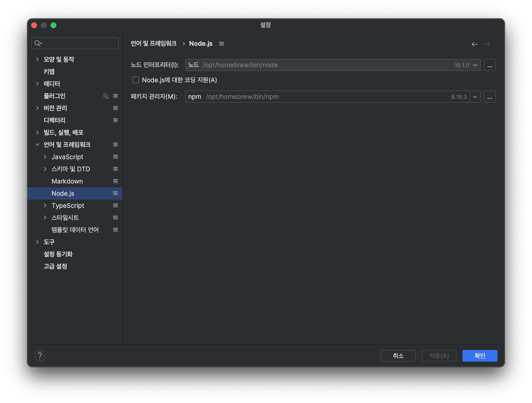The image size is (532, 403).
Task: Collapse the 언어 및 프레임워크 tree section
Action: [x=37, y=144]
